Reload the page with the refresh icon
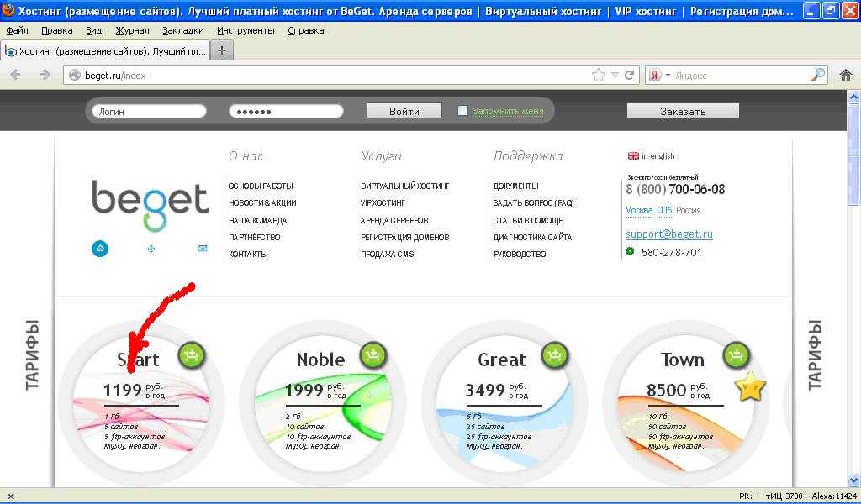The height and width of the screenshot is (504, 861). 629,75
